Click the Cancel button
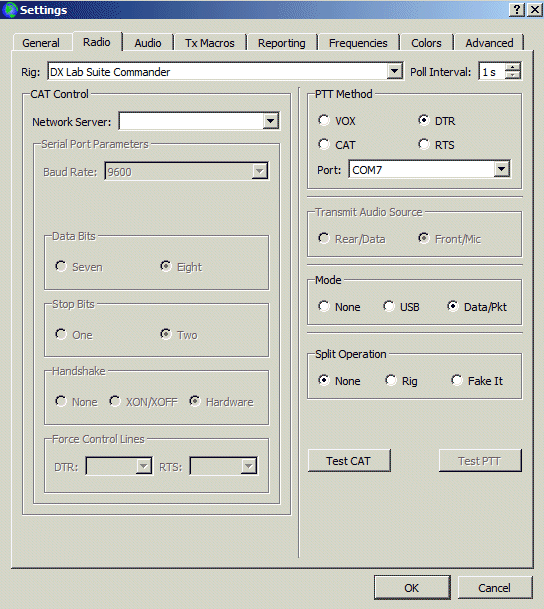Screen dimensions: 544x609 click(494, 588)
